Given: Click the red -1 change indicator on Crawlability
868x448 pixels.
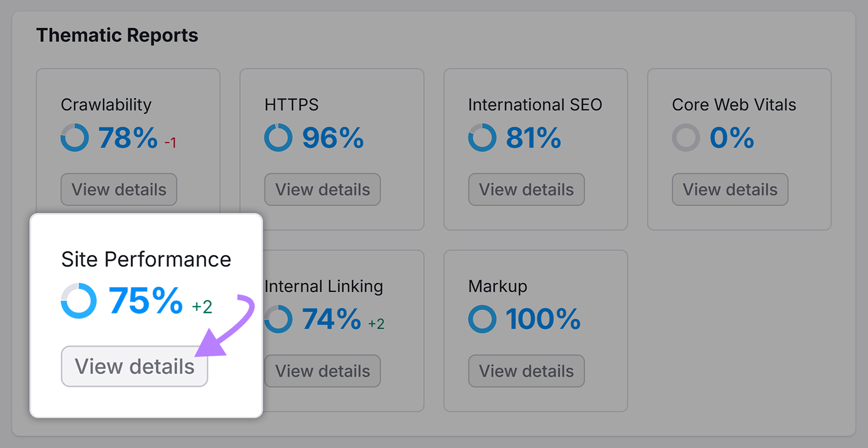Looking at the screenshot, I should [170, 143].
